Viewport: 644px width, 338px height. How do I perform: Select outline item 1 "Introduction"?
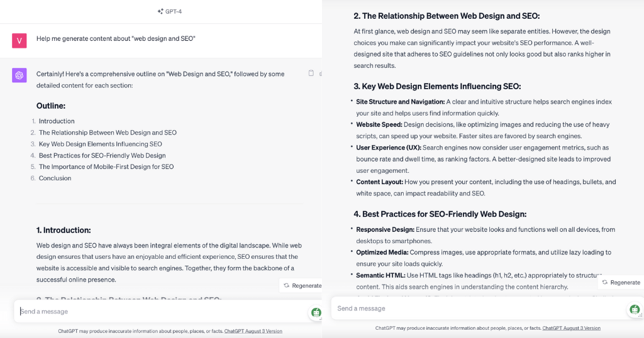coord(57,121)
